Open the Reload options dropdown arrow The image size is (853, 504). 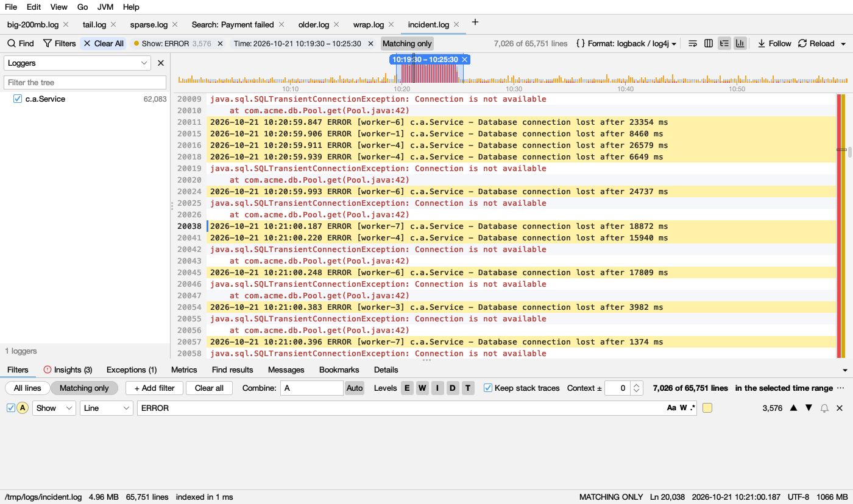coord(843,44)
